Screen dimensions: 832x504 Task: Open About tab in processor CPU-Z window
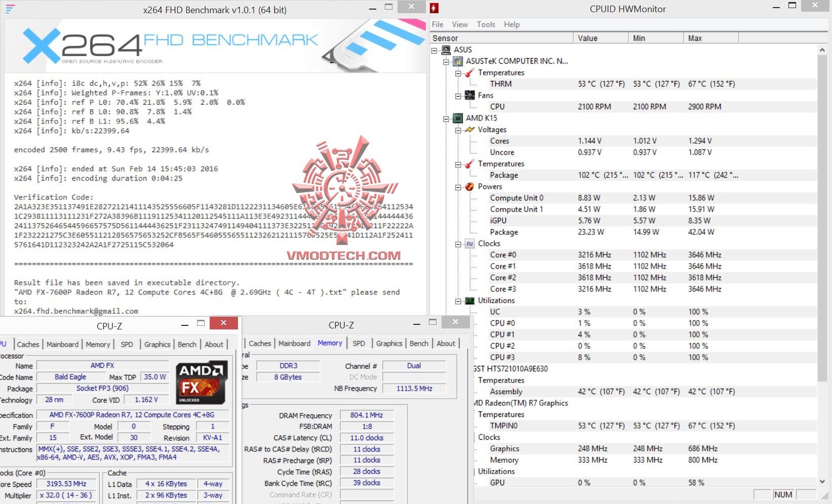click(214, 344)
